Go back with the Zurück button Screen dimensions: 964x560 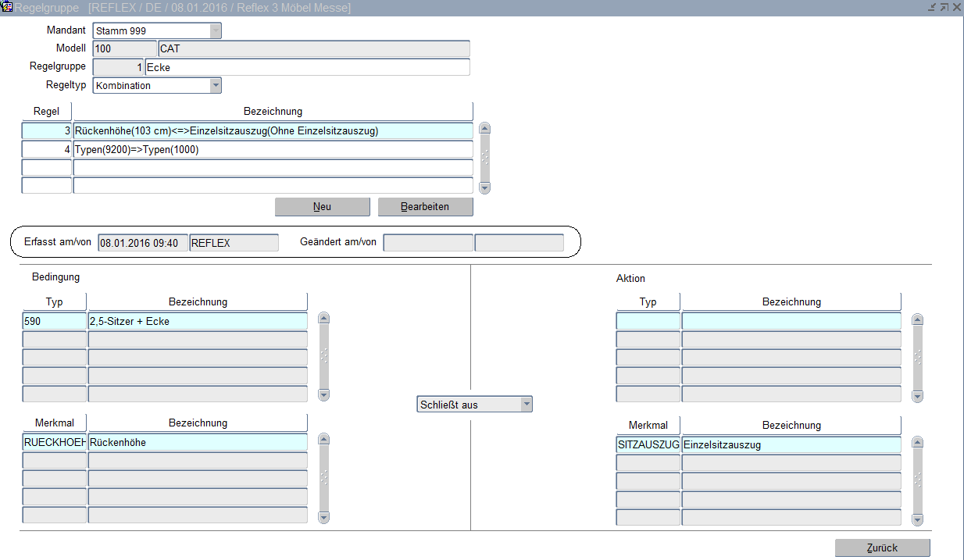point(882,548)
